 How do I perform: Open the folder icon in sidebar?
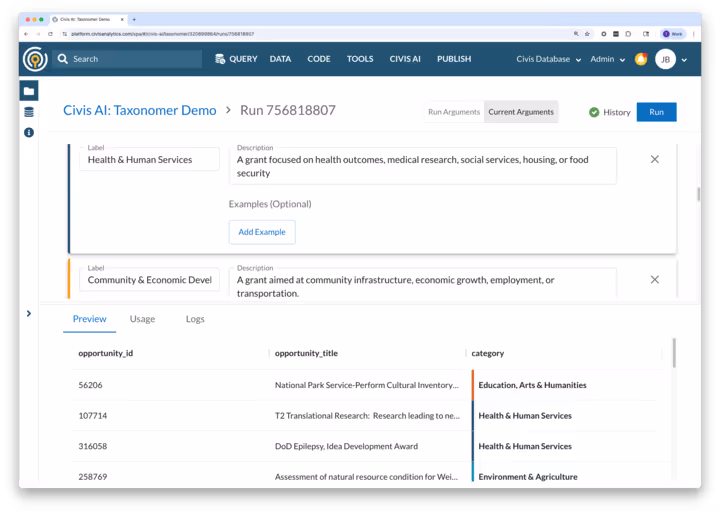(x=29, y=91)
